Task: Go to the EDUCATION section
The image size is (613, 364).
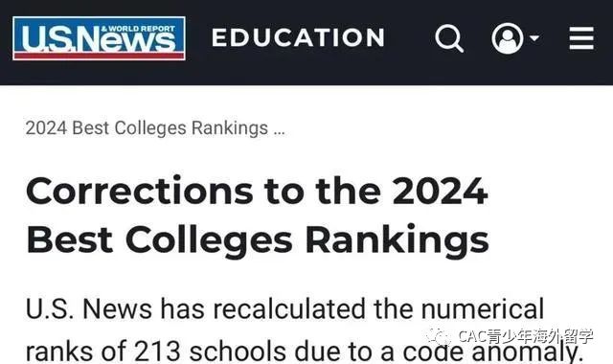Action: tap(298, 37)
